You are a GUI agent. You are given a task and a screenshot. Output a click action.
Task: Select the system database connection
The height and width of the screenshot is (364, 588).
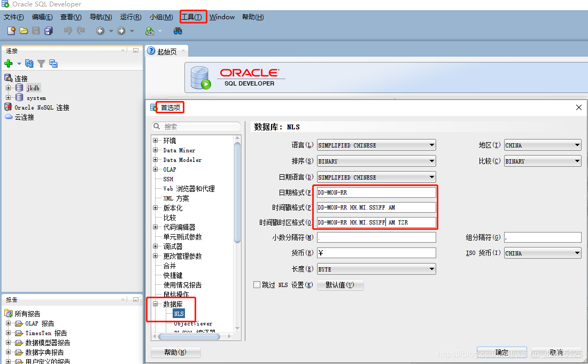tap(36, 98)
